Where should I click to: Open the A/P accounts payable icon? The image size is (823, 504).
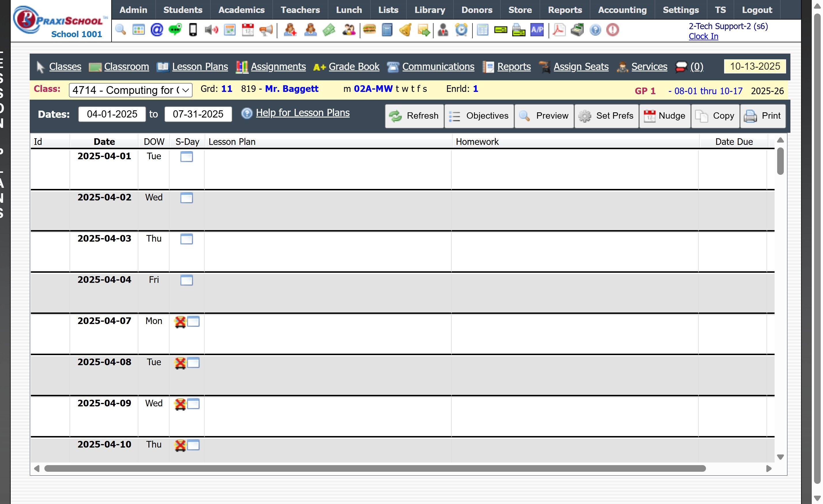click(x=537, y=30)
